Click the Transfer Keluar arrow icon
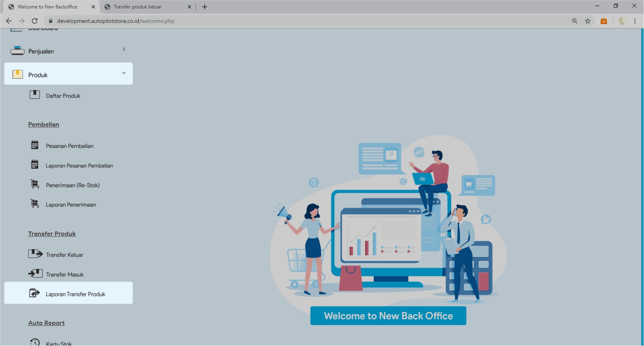 point(35,254)
